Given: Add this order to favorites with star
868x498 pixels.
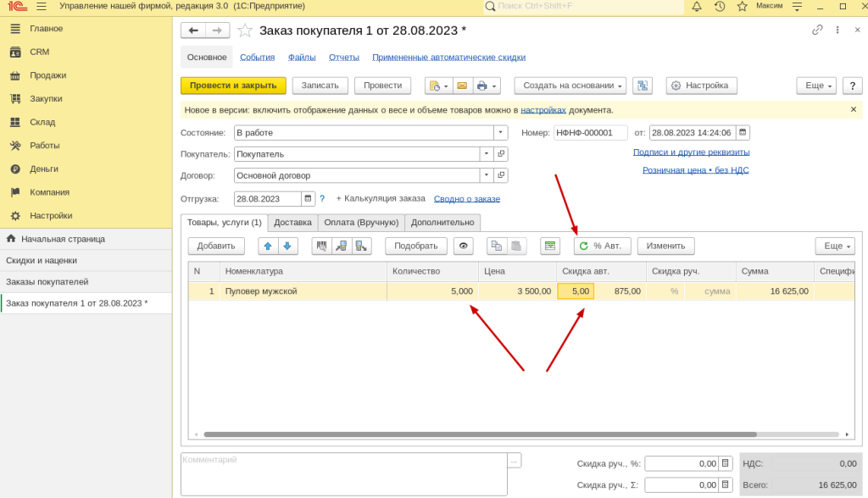Looking at the screenshot, I should (245, 30).
